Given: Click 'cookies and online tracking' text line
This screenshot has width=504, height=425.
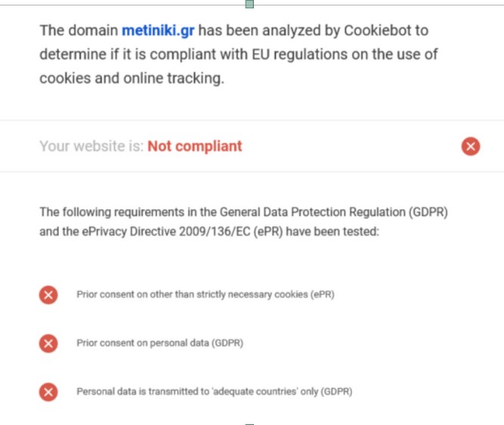Looking at the screenshot, I should click(x=131, y=79).
